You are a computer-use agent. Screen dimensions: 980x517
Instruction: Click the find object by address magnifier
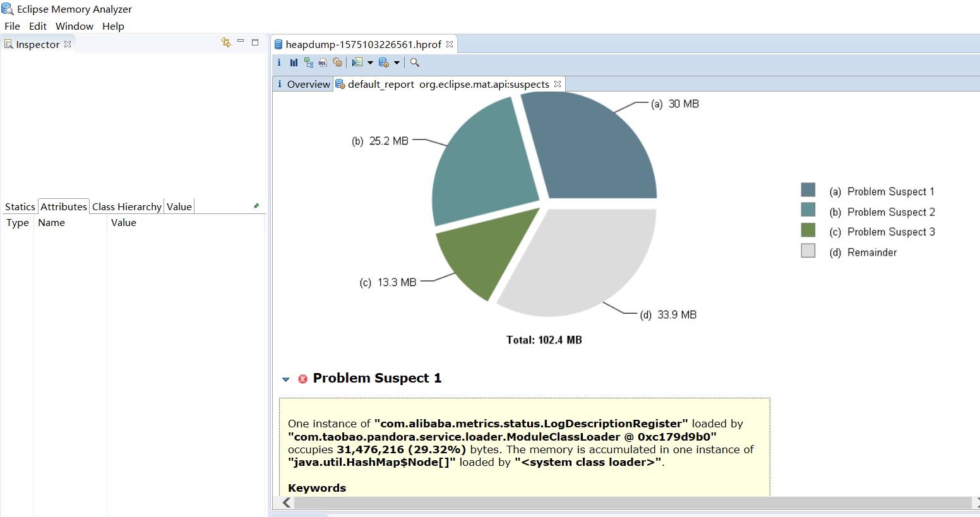coord(415,62)
